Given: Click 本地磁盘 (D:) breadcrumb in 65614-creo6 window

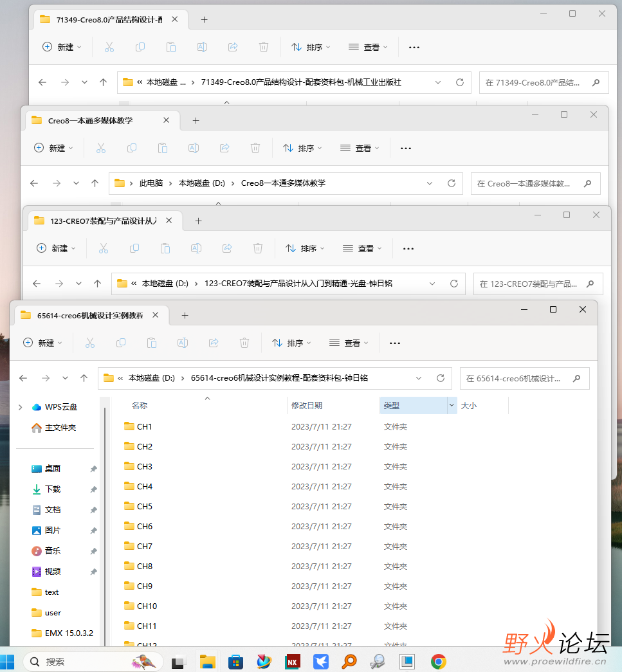Looking at the screenshot, I should 152,378.
